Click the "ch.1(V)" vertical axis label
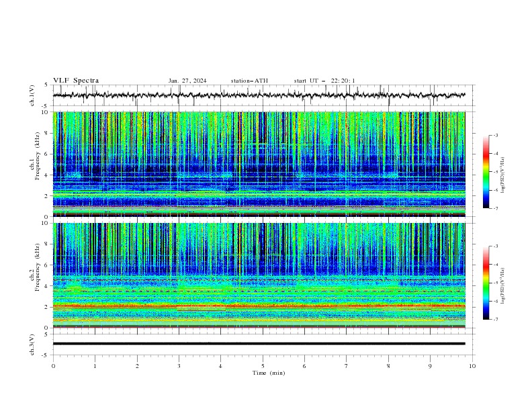The height and width of the screenshot is (411, 532). point(32,95)
